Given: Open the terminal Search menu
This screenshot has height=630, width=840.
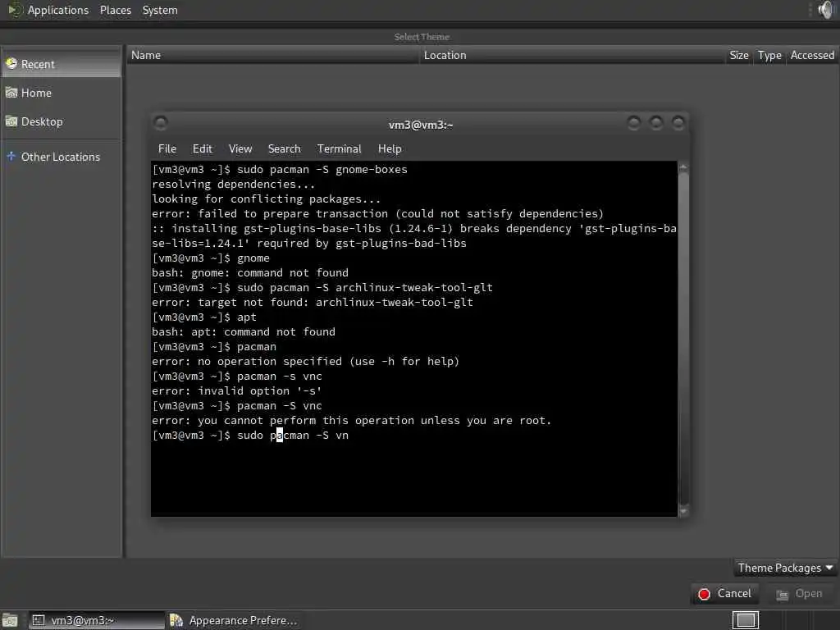Looking at the screenshot, I should [284, 149].
